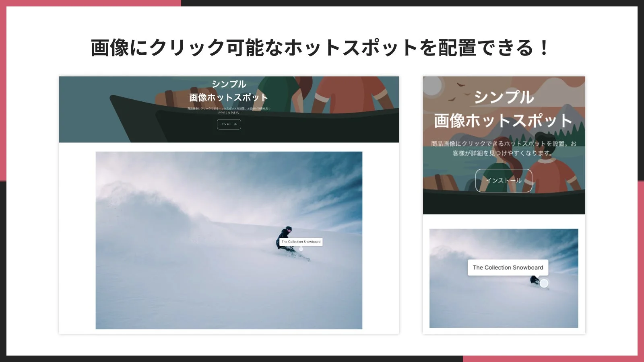This screenshot has width=644, height=362.
Task: Click the hotspot dot in mobile snowboarder image
Action: click(544, 284)
